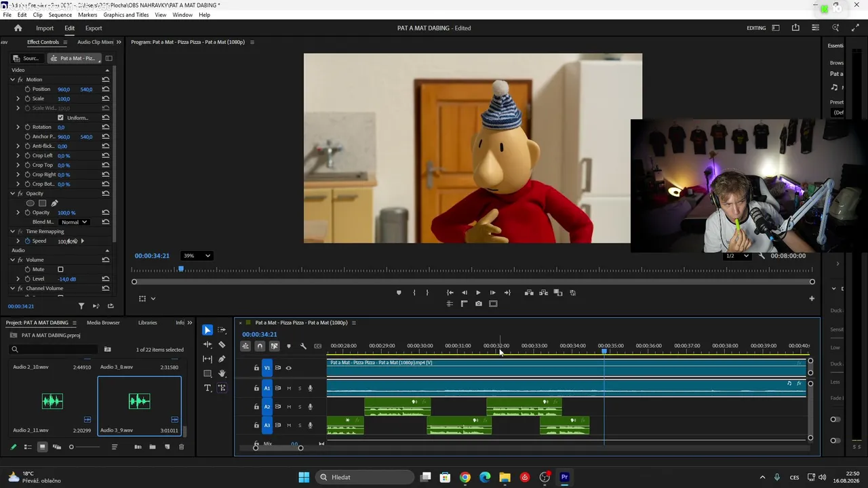Image resolution: width=868 pixels, height=488 pixels.
Task: Select the Selection tool arrow
Action: [208, 330]
